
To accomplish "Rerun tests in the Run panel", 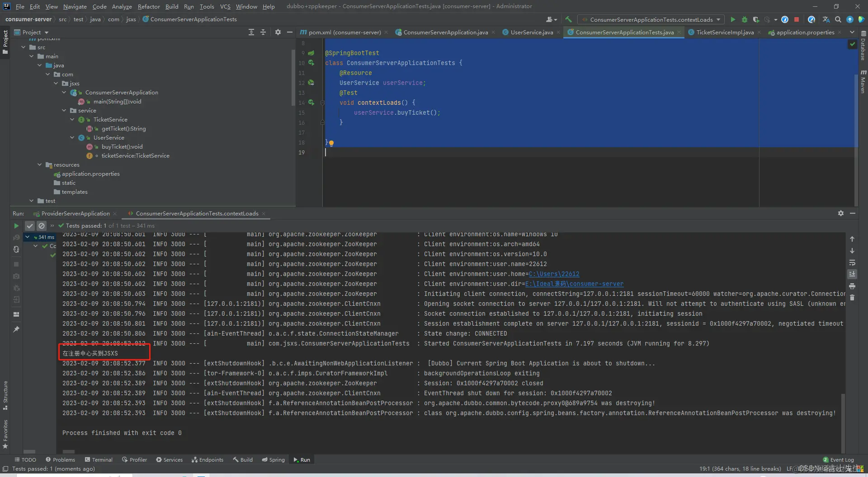I will (16, 225).
